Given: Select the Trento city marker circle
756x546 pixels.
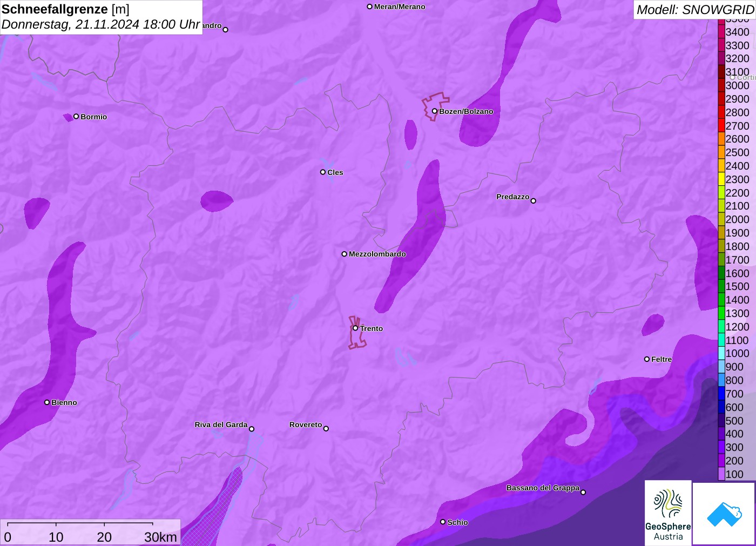Looking at the screenshot, I should point(355,328).
